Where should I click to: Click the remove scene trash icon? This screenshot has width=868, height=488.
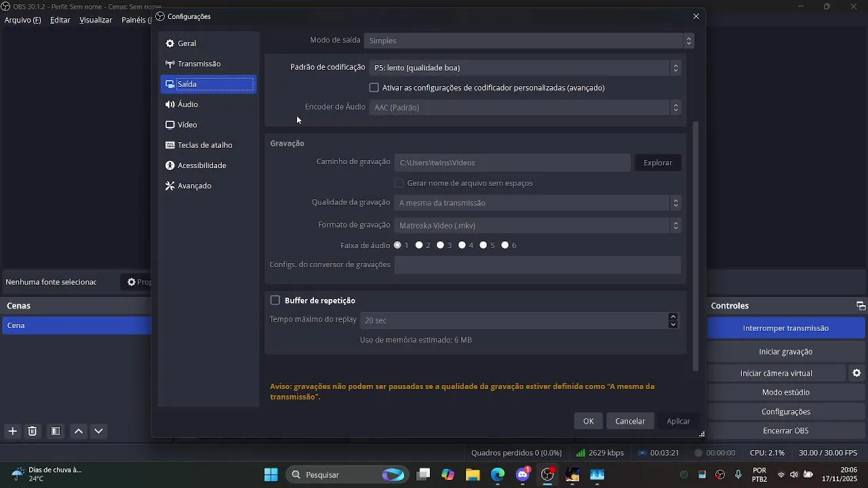[x=32, y=431]
